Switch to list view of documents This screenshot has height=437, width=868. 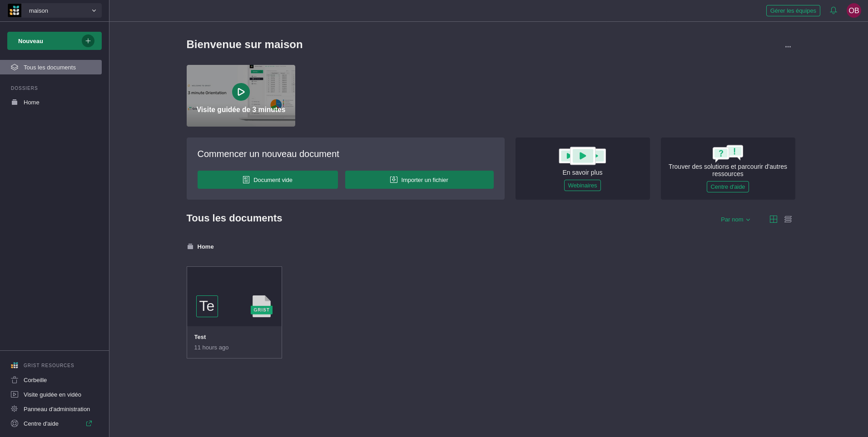tap(788, 219)
